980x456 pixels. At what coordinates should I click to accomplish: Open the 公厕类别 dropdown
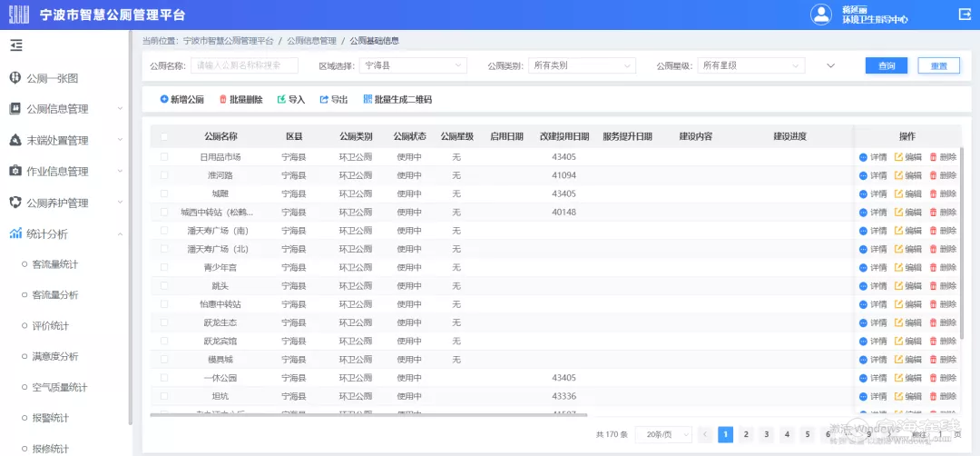(x=582, y=65)
